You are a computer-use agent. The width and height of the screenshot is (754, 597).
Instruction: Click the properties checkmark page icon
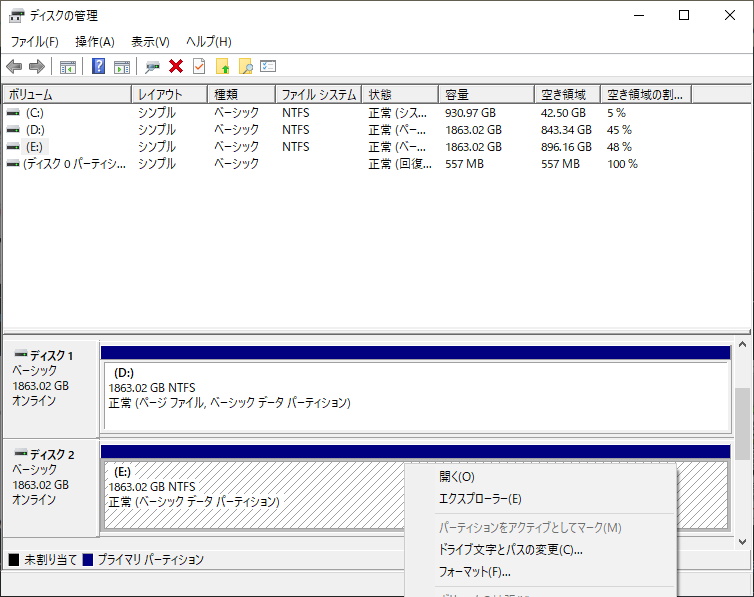click(199, 67)
